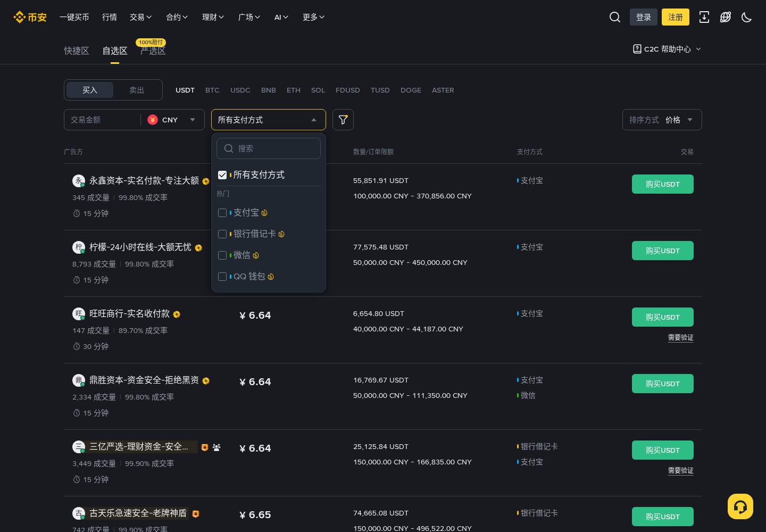
Task: Click the clock icon in 鼎胜资本 row
Action: [x=77, y=413]
